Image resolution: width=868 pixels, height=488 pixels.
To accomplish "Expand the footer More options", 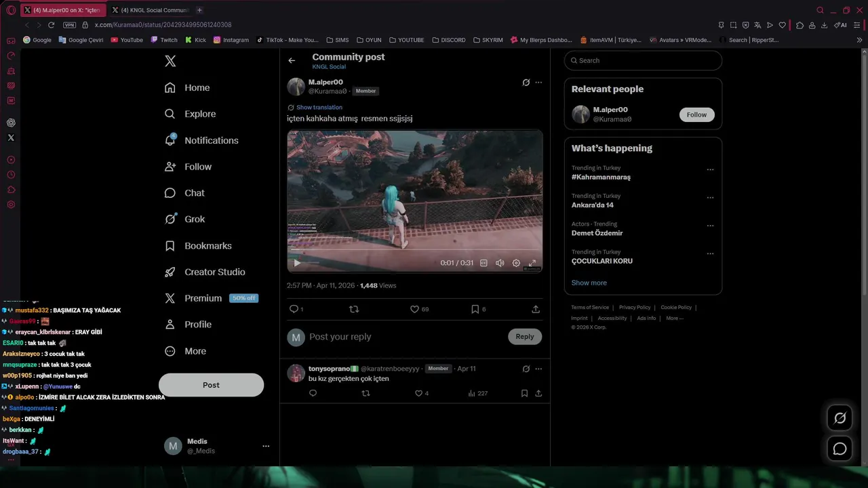I will click(x=674, y=319).
